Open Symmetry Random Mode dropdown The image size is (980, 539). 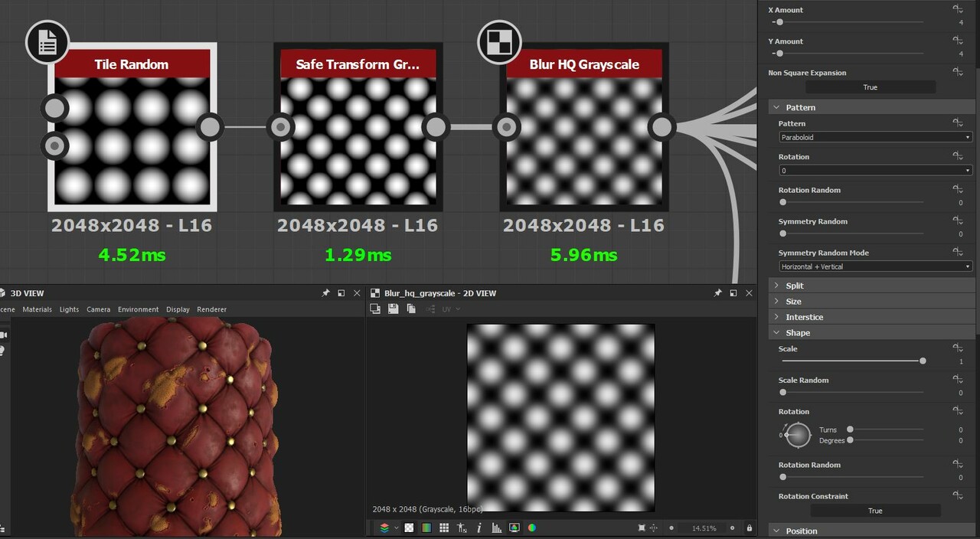(875, 266)
